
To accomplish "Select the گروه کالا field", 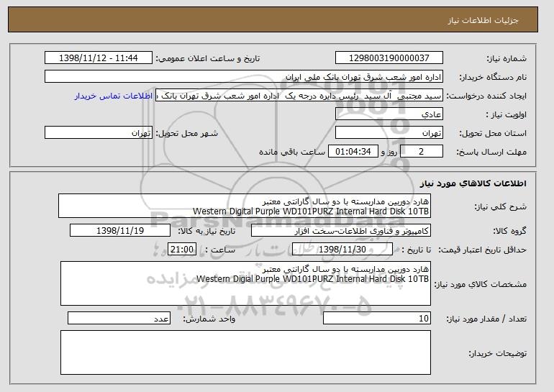I will coord(341,231).
